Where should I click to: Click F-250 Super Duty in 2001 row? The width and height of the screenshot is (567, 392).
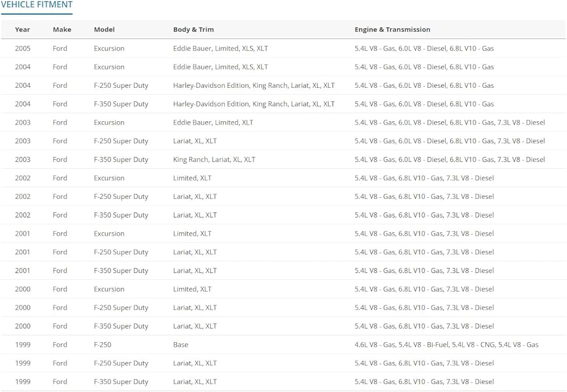[121, 252]
